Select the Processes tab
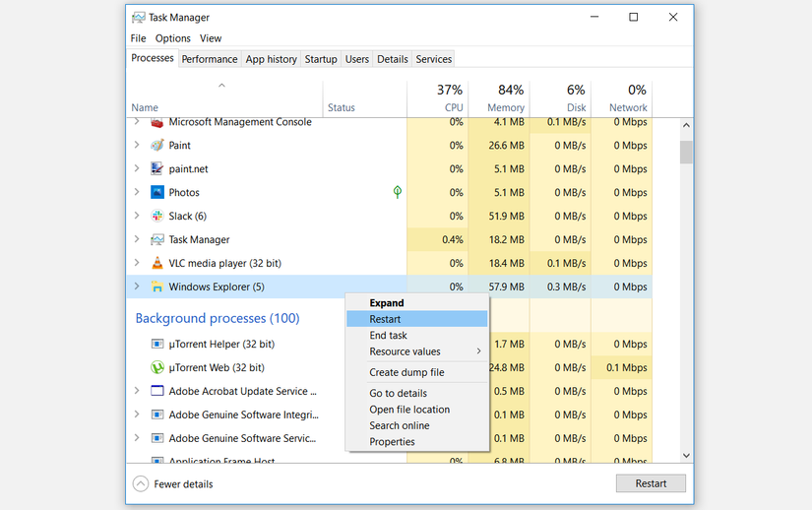Screen dimensions: 812x510 pos(153,58)
